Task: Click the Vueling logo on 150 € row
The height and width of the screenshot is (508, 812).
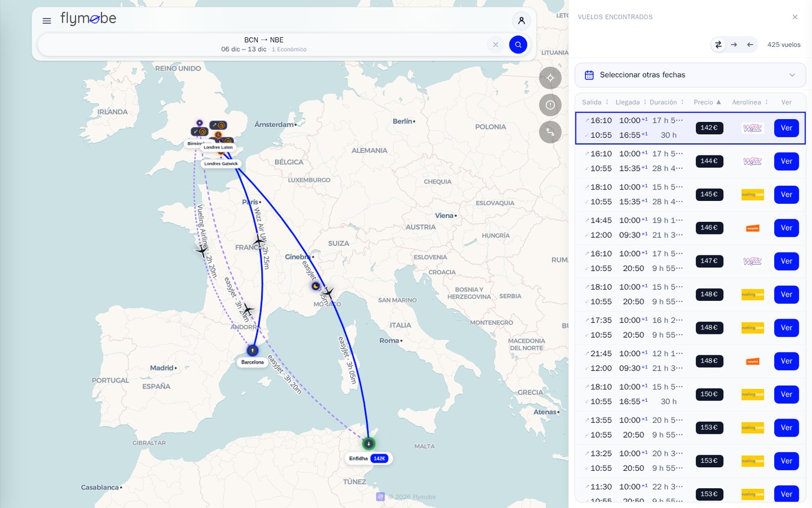Action: click(752, 394)
